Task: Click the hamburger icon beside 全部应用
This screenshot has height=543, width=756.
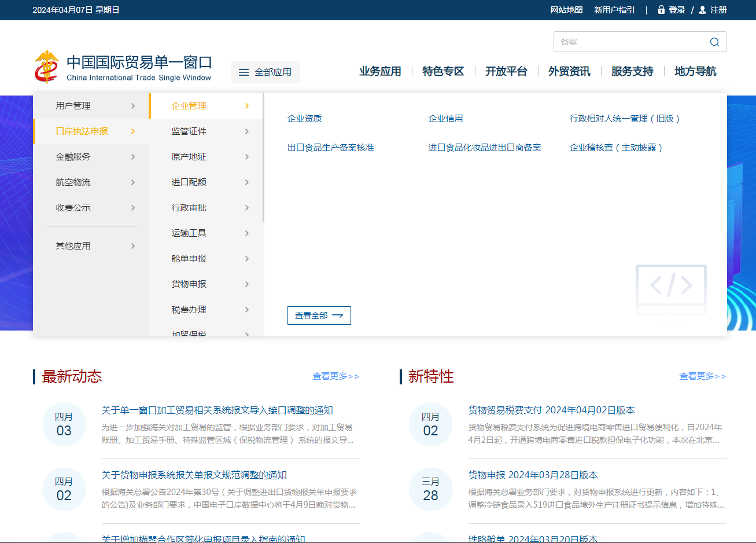Action: pyautogui.click(x=244, y=72)
